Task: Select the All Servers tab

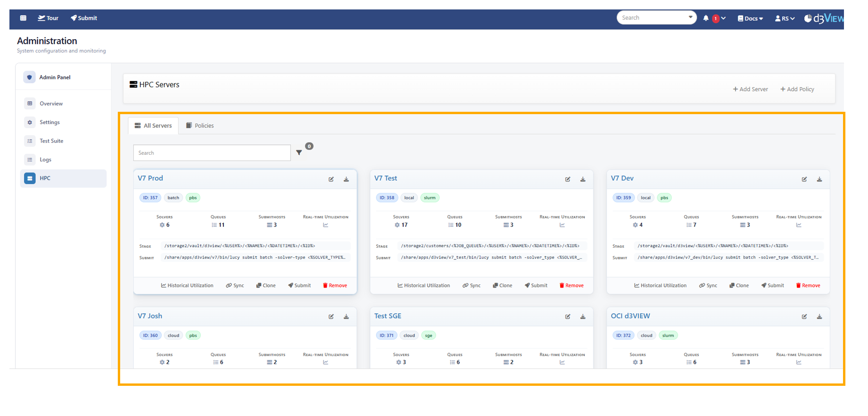Action: click(x=153, y=125)
